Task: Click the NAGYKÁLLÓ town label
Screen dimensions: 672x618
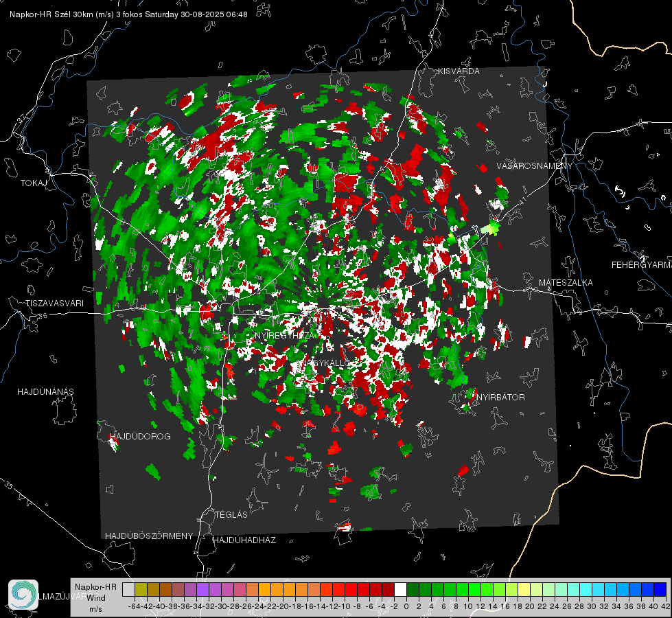Action: pos(325,363)
